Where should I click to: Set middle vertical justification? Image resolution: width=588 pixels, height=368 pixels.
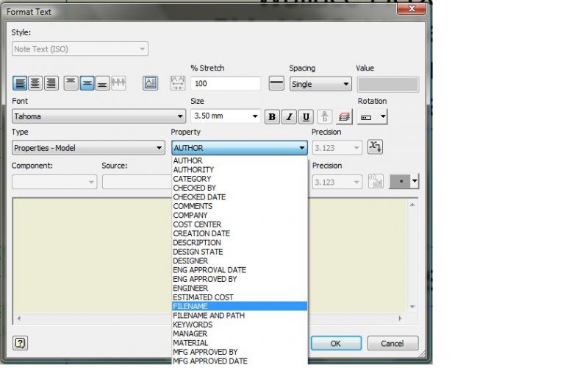[87, 83]
